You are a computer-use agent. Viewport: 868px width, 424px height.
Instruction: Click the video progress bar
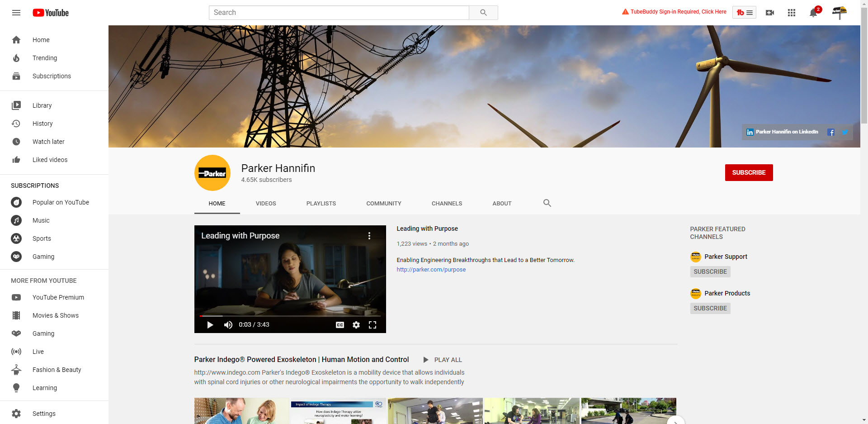290,316
